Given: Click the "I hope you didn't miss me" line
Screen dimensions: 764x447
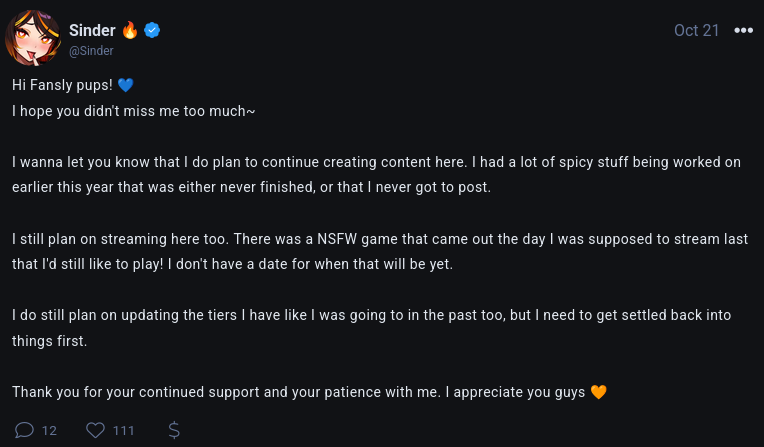Looking at the screenshot, I should coord(133,110).
